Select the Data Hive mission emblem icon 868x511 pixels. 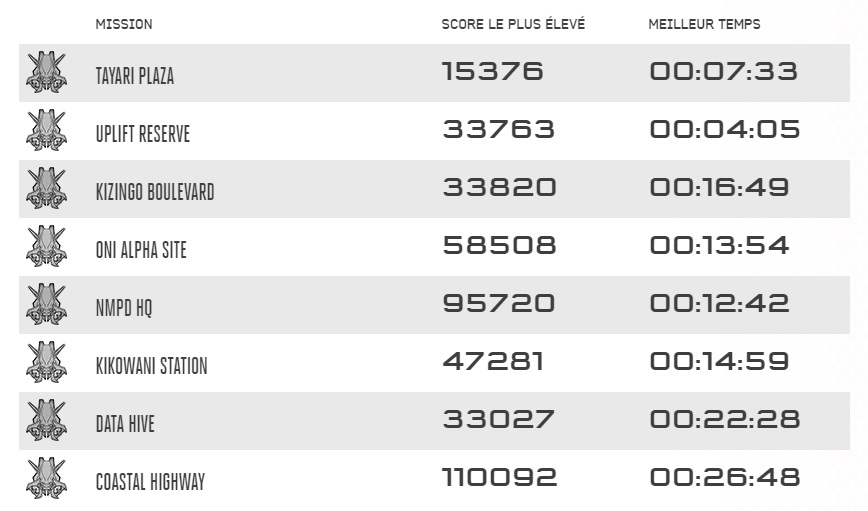[46, 420]
